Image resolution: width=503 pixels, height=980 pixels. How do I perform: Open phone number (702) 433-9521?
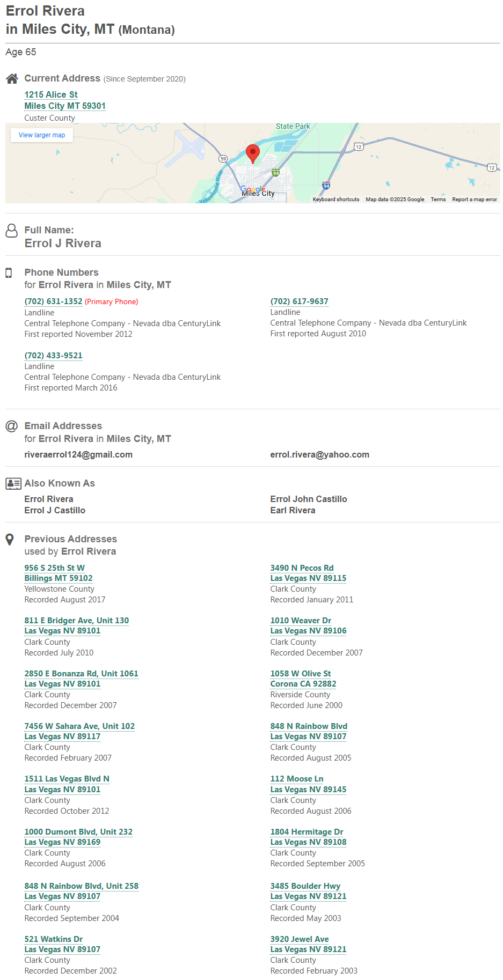pos(53,356)
